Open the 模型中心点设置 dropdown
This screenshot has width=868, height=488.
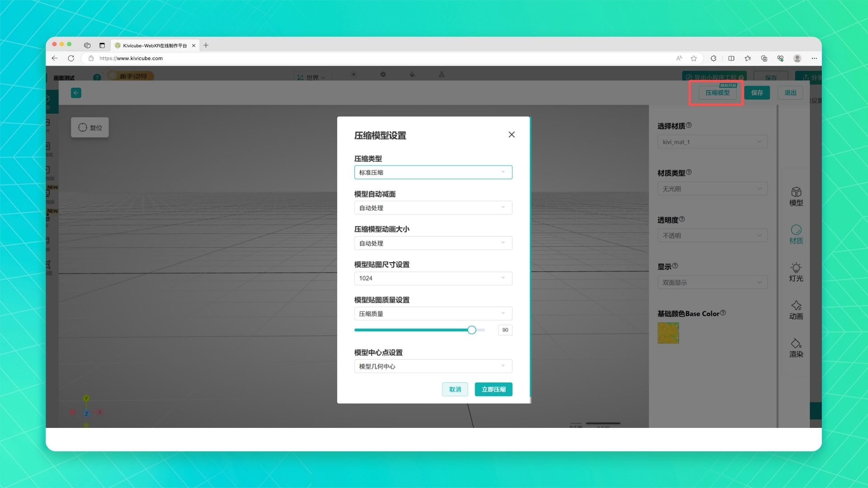(433, 366)
